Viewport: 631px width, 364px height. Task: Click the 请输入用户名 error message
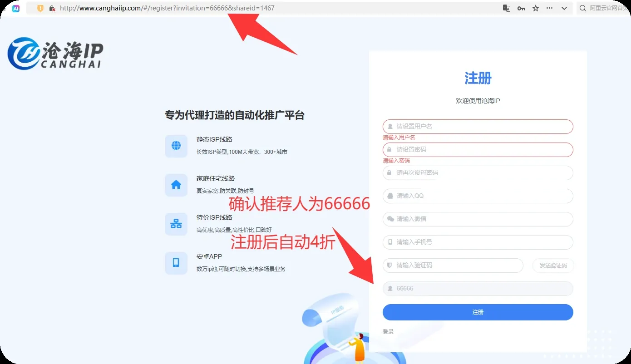point(399,138)
